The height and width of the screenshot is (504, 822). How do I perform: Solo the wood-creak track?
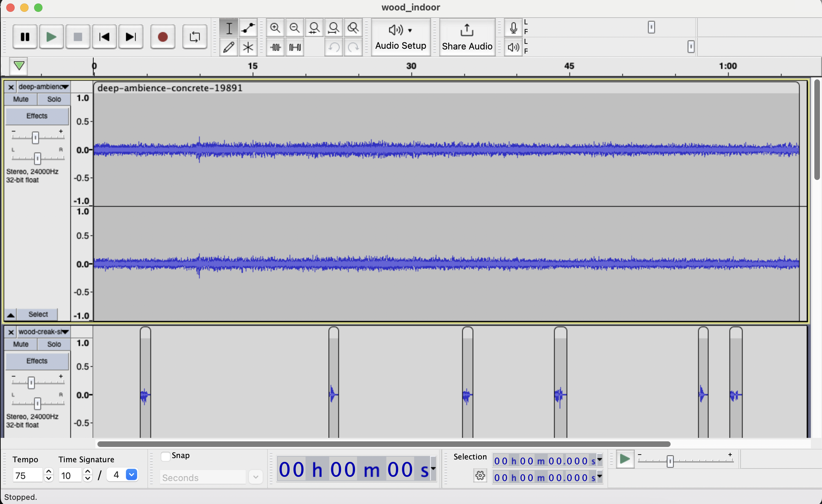(x=54, y=344)
